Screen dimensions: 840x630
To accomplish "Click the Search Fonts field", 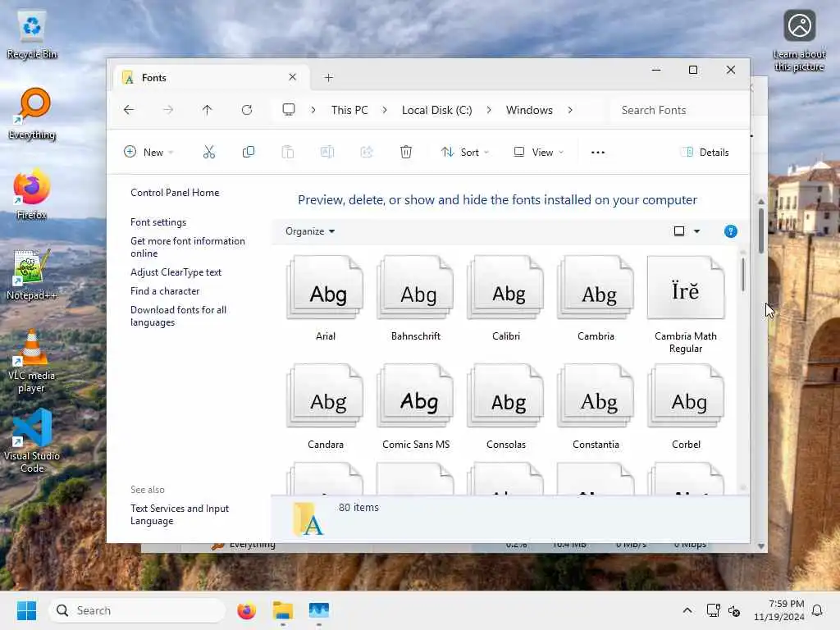I will [678, 110].
